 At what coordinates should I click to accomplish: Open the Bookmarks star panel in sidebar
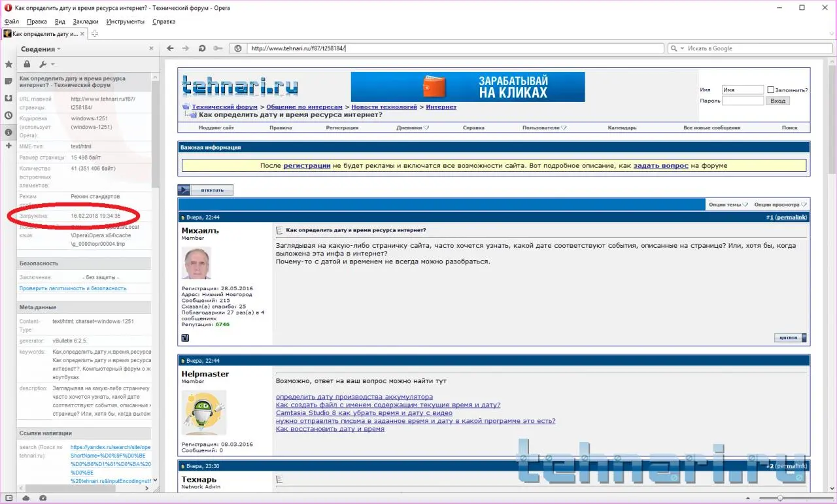click(x=9, y=64)
